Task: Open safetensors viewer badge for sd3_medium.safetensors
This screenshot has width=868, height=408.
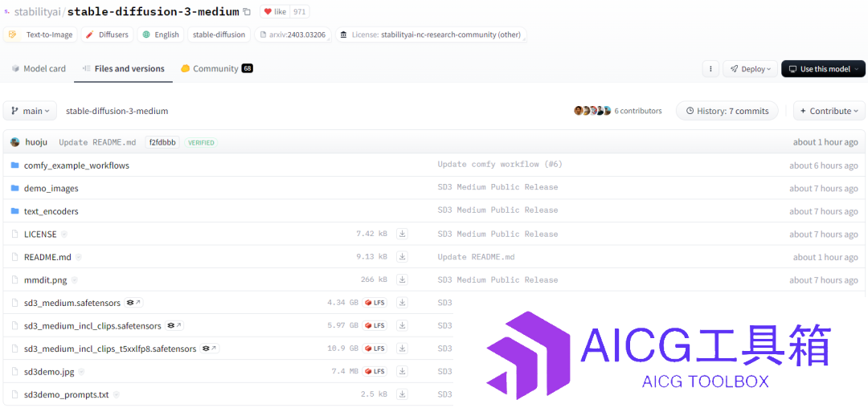Action: click(134, 303)
